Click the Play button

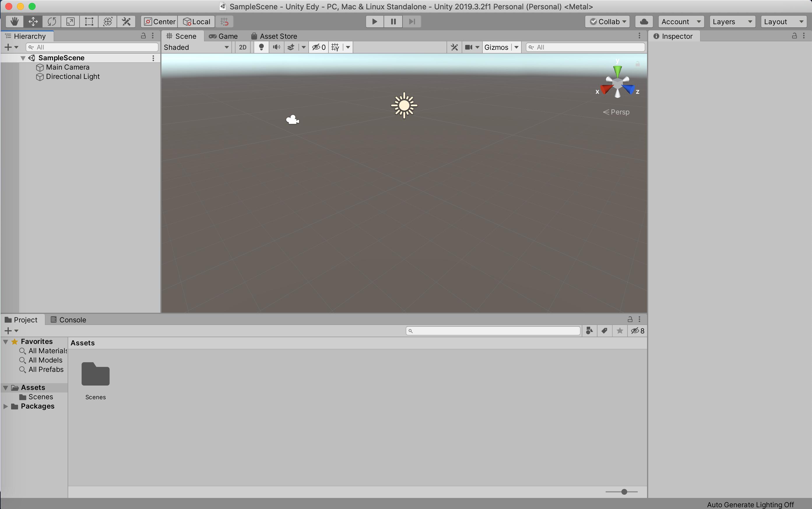pos(374,22)
